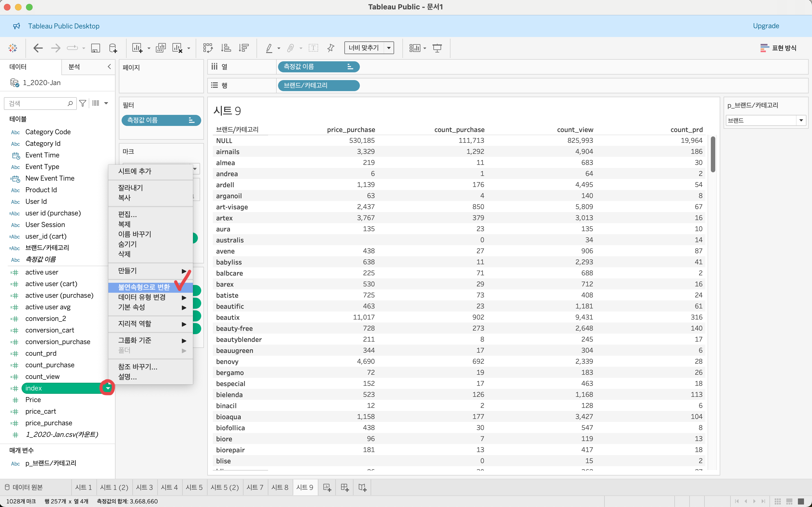The height and width of the screenshot is (507, 812).
Task: Click the swap rows and columns icon
Action: coord(208,48)
